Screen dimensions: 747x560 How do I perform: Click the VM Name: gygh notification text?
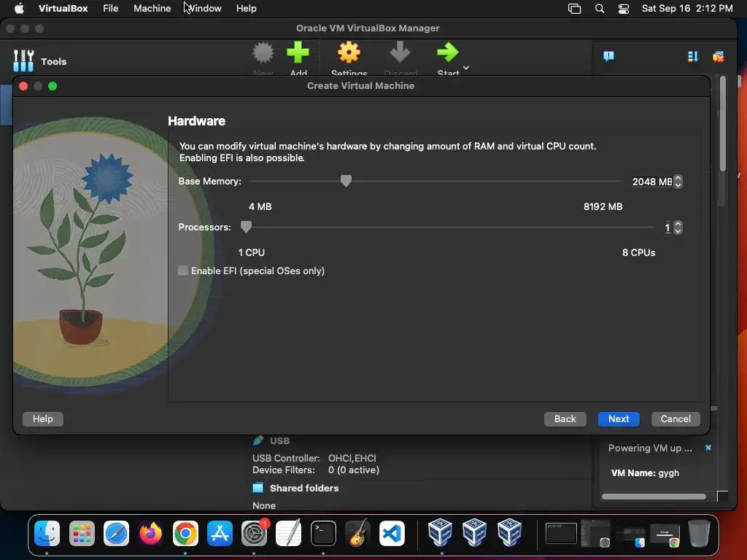645,472
